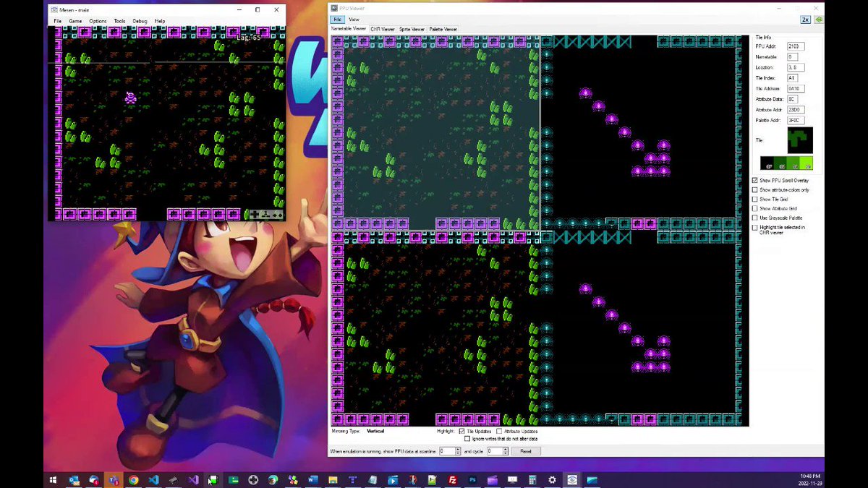Open Help menu in Mesen
The image size is (868, 488).
[x=159, y=21]
